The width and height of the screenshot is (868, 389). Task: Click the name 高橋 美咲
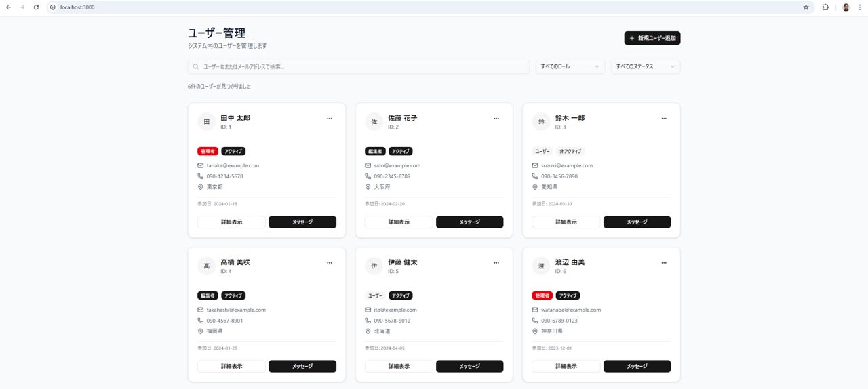(x=235, y=262)
